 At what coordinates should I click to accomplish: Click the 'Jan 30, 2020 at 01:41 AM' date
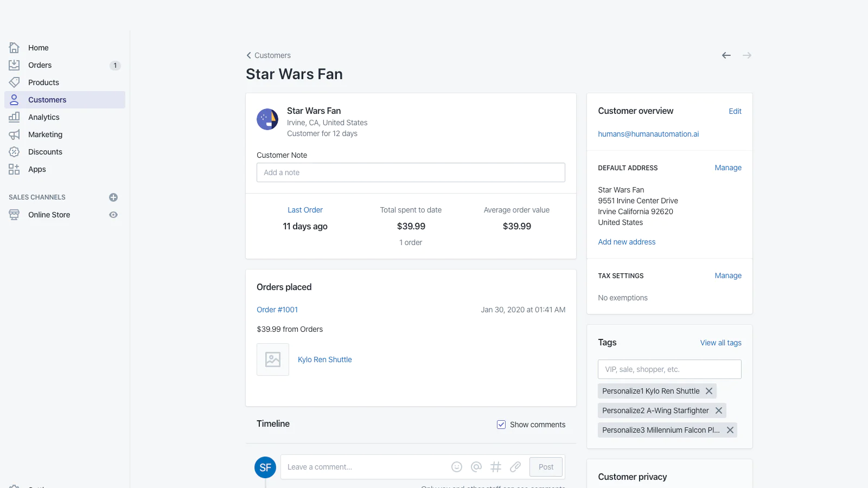523,310
